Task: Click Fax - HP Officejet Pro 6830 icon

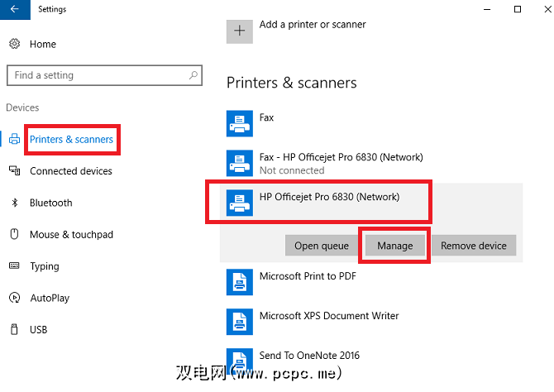Action: pos(240,162)
